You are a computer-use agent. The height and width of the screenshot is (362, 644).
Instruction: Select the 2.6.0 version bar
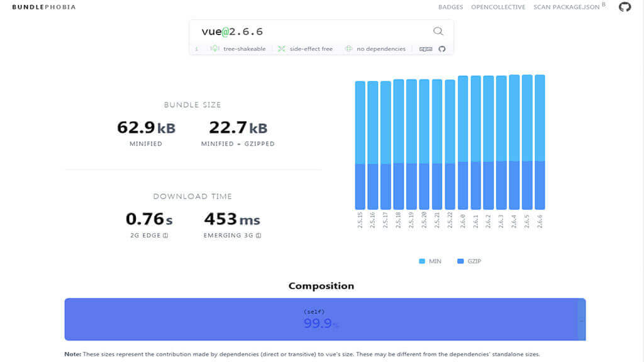[463, 143]
